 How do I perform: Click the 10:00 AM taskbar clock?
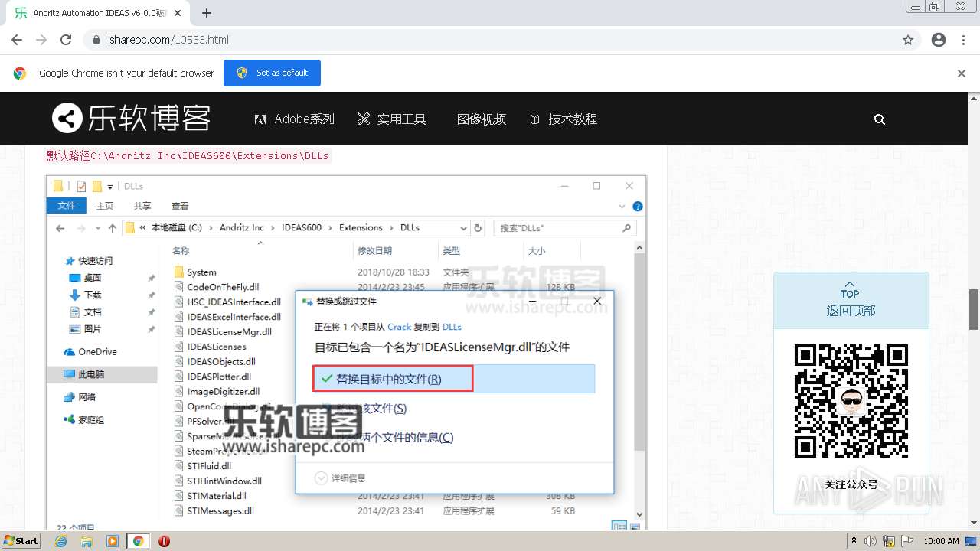pos(941,541)
